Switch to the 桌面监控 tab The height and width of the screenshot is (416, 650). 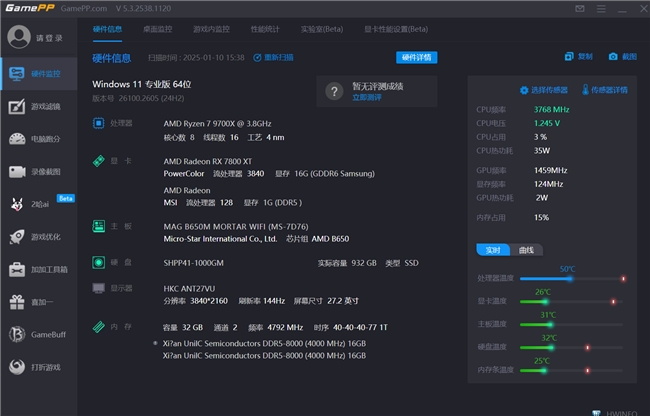[158, 29]
